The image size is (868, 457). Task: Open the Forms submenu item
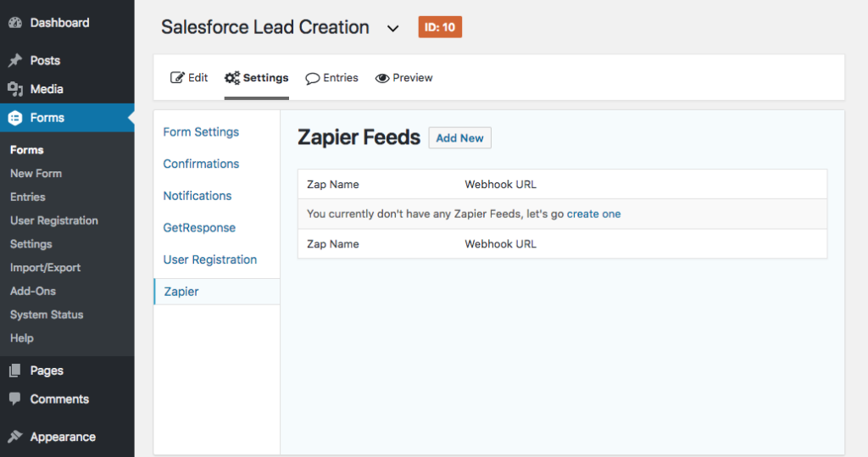pyautogui.click(x=26, y=149)
